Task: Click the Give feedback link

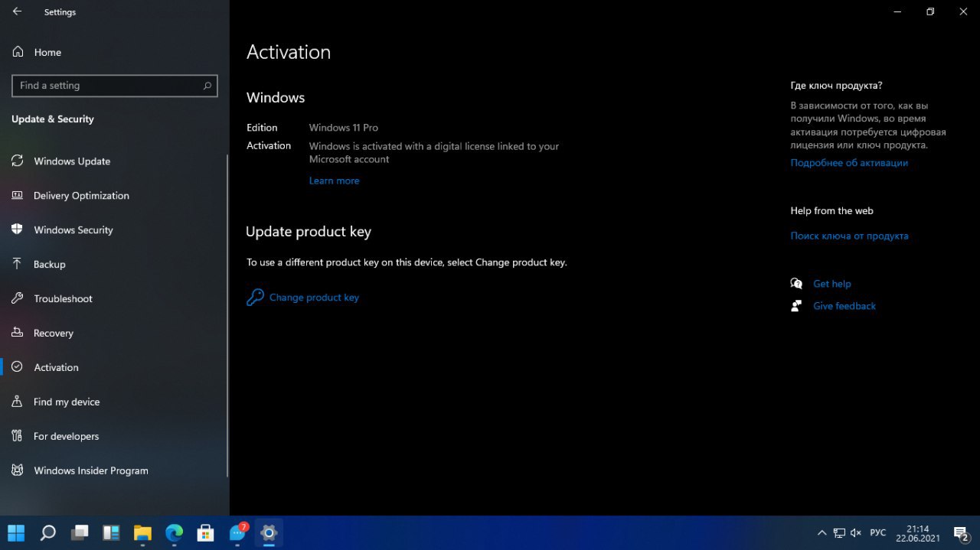Action: click(x=844, y=306)
